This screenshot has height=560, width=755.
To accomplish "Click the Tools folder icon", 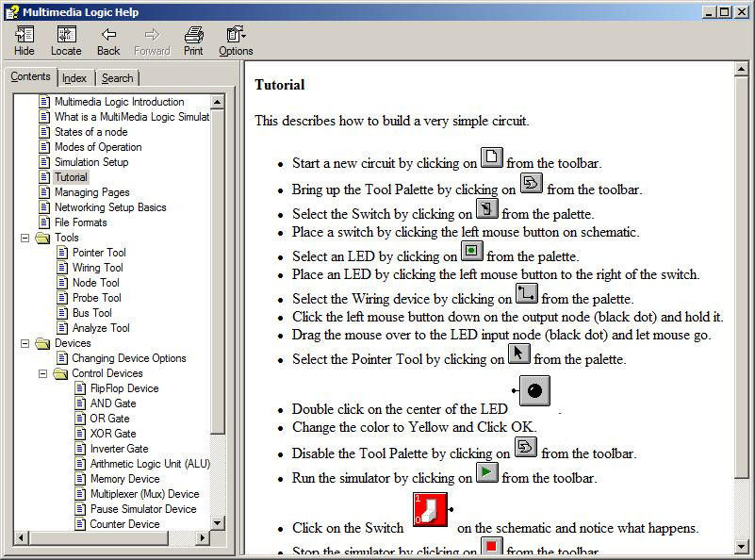I will point(42,238).
